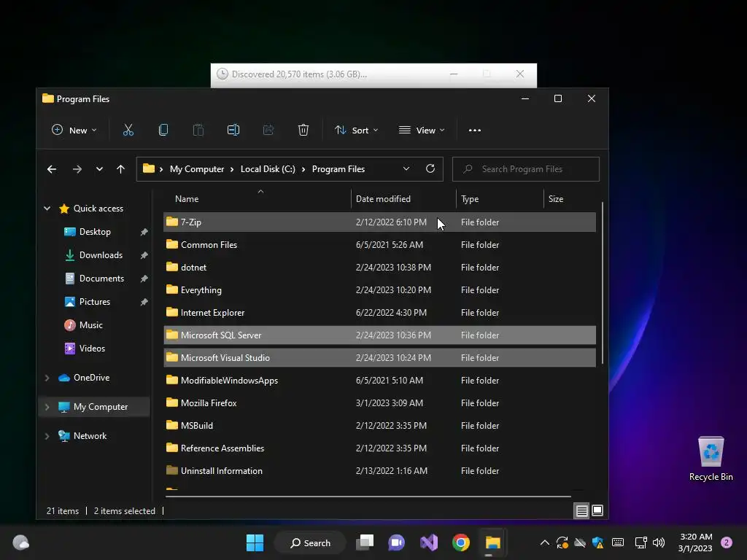
Task: Go forward with the right arrow
Action: pyautogui.click(x=77, y=169)
